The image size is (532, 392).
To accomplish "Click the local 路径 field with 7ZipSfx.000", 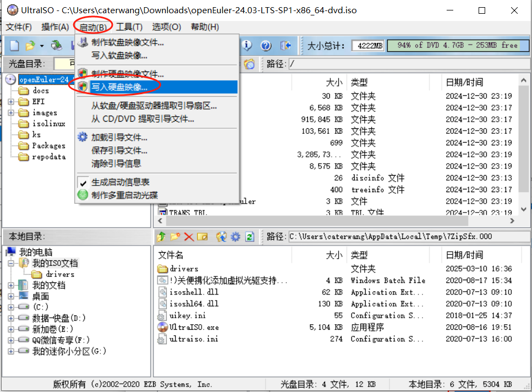I will pos(409,236).
